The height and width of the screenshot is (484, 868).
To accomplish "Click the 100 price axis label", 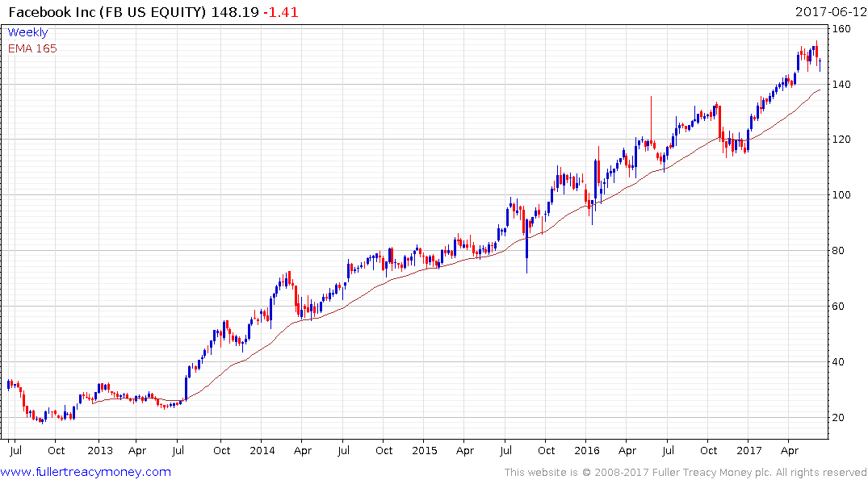I will (841, 194).
